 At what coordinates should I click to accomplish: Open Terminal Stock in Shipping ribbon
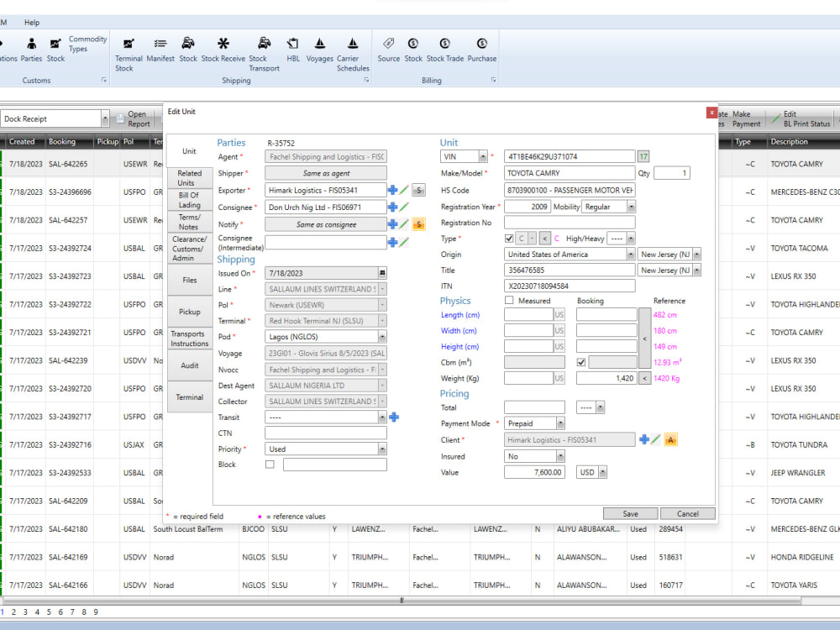point(129,55)
